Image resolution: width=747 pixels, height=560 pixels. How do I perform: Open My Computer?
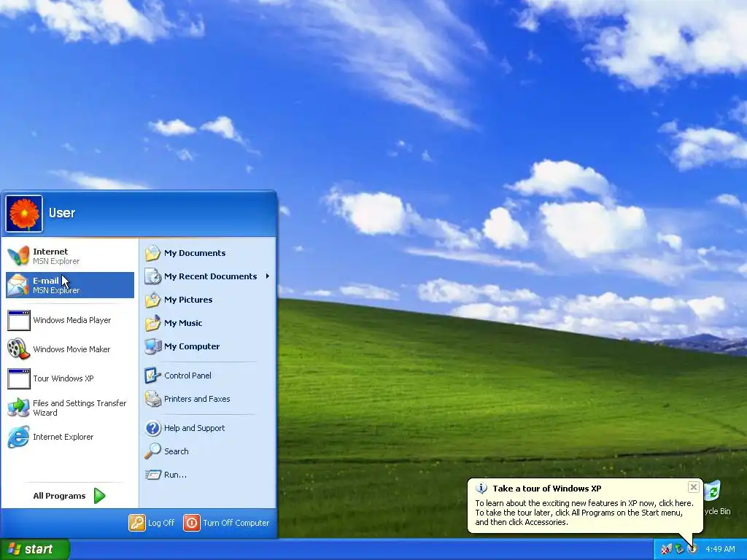pyautogui.click(x=207, y=346)
